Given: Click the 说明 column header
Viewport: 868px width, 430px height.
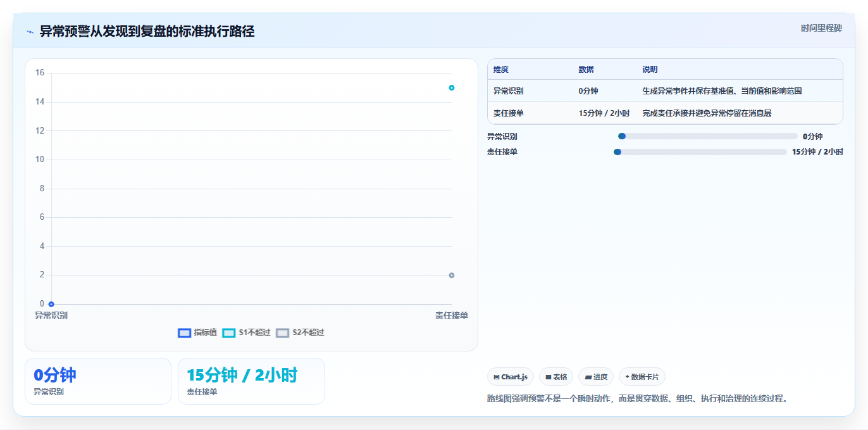Looking at the screenshot, I should [x=650, y=70].
